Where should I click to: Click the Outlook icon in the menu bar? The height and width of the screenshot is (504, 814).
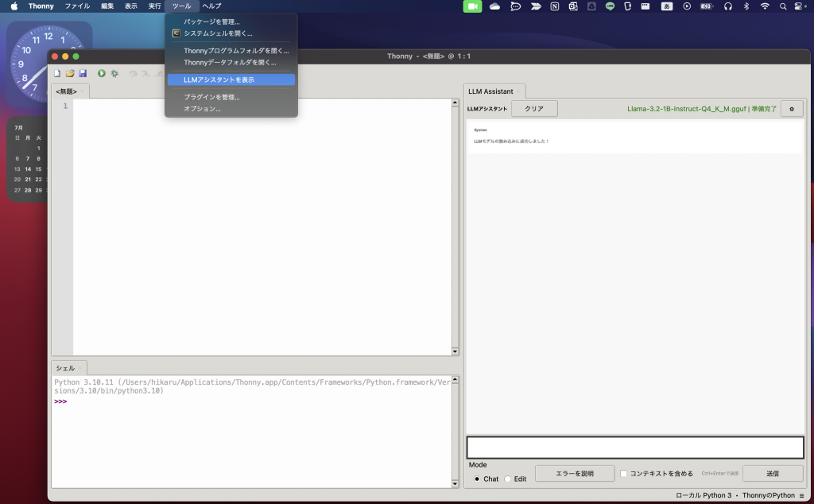click(x=573, y=6)
